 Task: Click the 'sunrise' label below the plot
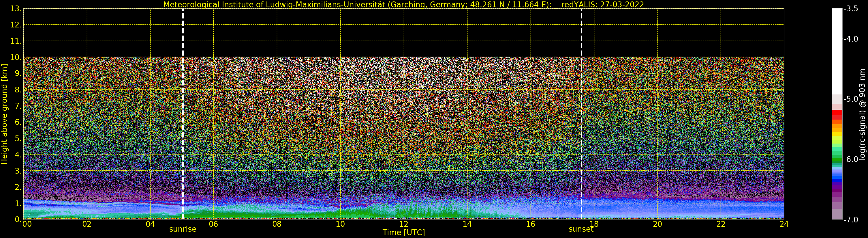[183, 229]
